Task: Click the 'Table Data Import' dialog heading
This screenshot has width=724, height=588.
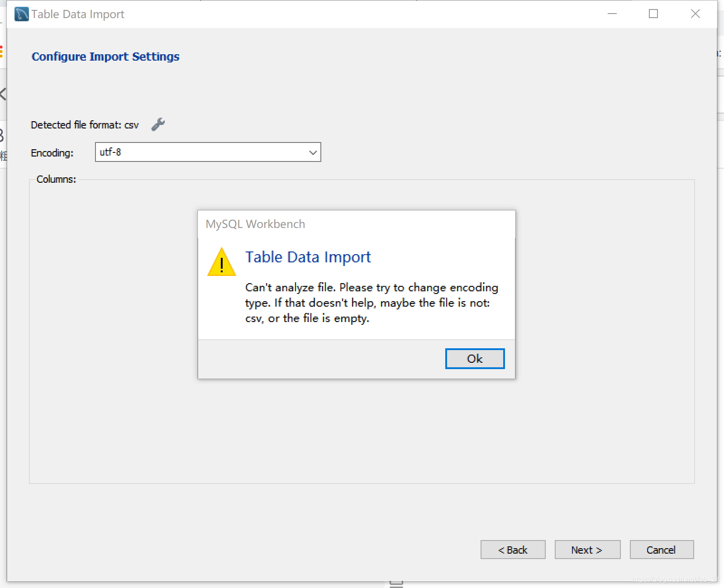Action: (308, 257)
